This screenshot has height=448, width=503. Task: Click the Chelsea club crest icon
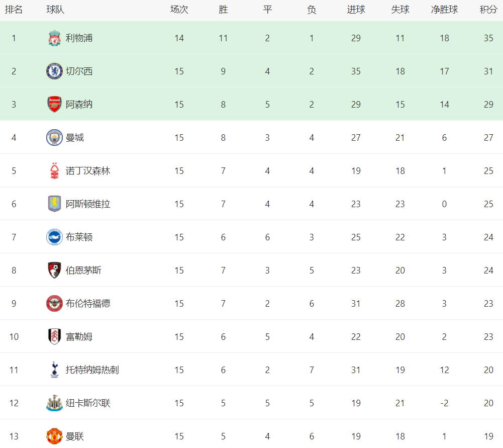point(55,71)
